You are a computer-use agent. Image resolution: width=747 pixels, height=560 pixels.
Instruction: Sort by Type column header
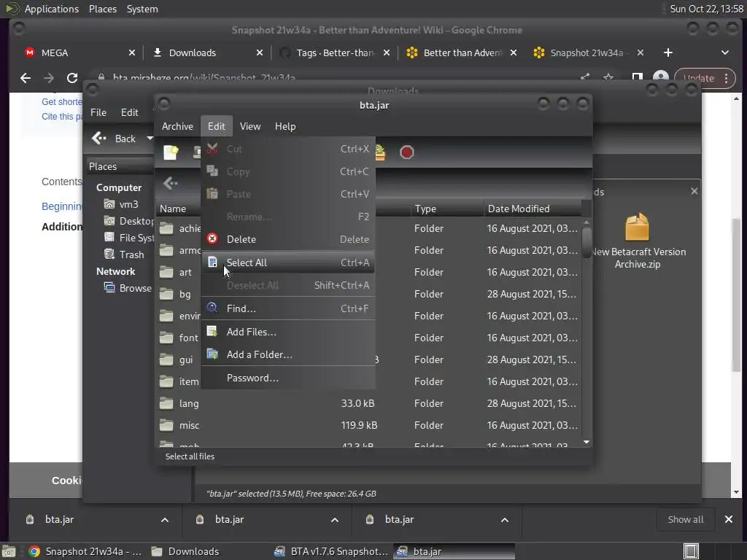click(x=447, y=209)
